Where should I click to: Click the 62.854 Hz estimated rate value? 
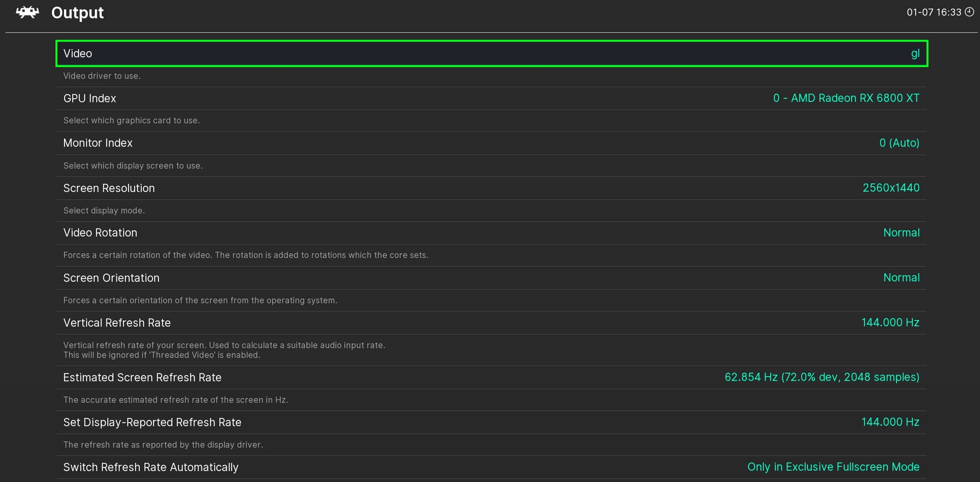coord(822,377)
